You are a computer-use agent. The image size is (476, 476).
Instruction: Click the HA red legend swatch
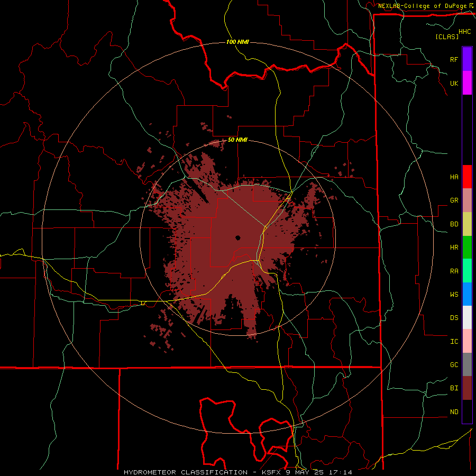(x=467, y=177)
